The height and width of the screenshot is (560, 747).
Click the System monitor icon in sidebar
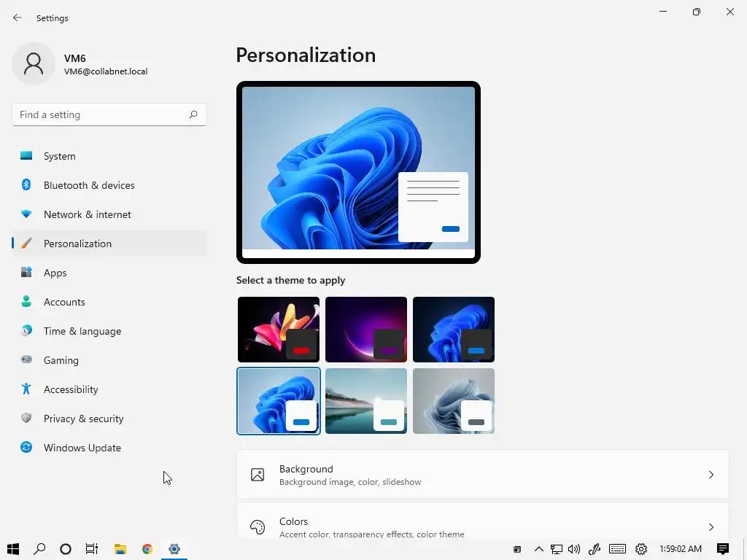26,156
